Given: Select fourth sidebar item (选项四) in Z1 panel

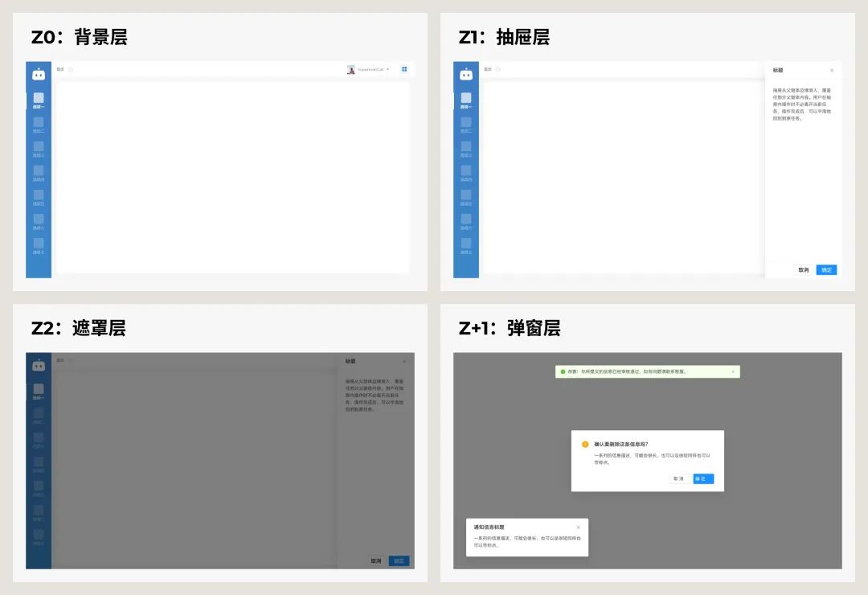Looking at the screenshot, I should tap(466, 174).
